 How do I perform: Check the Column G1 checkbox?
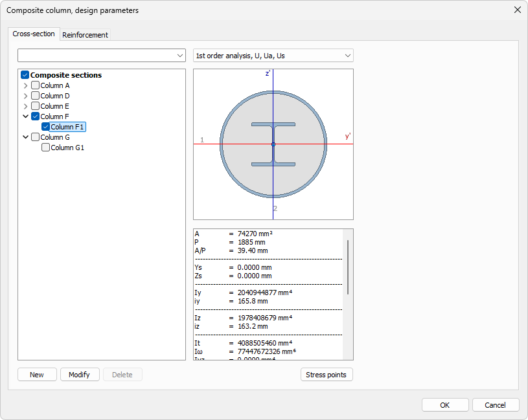(x=46, y=148)
